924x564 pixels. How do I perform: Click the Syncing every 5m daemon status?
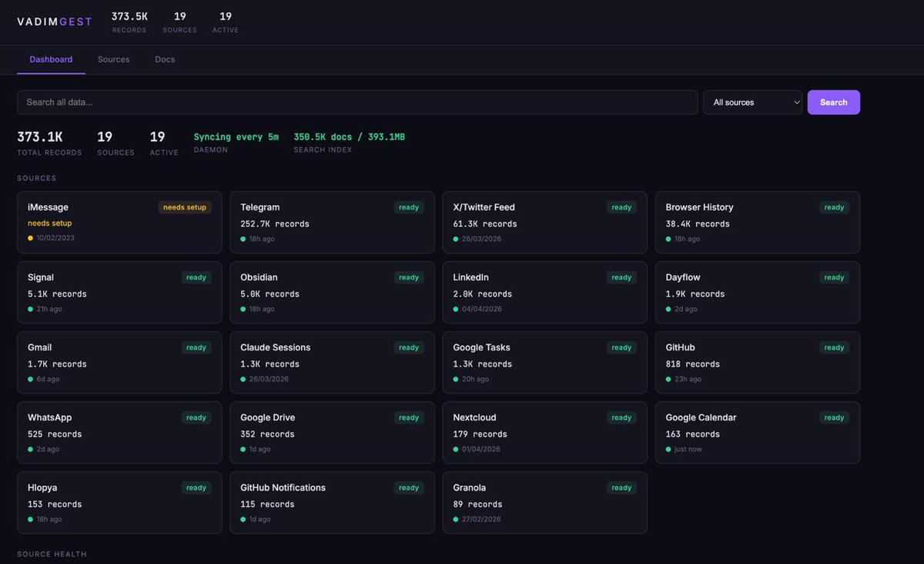[236, 137]
